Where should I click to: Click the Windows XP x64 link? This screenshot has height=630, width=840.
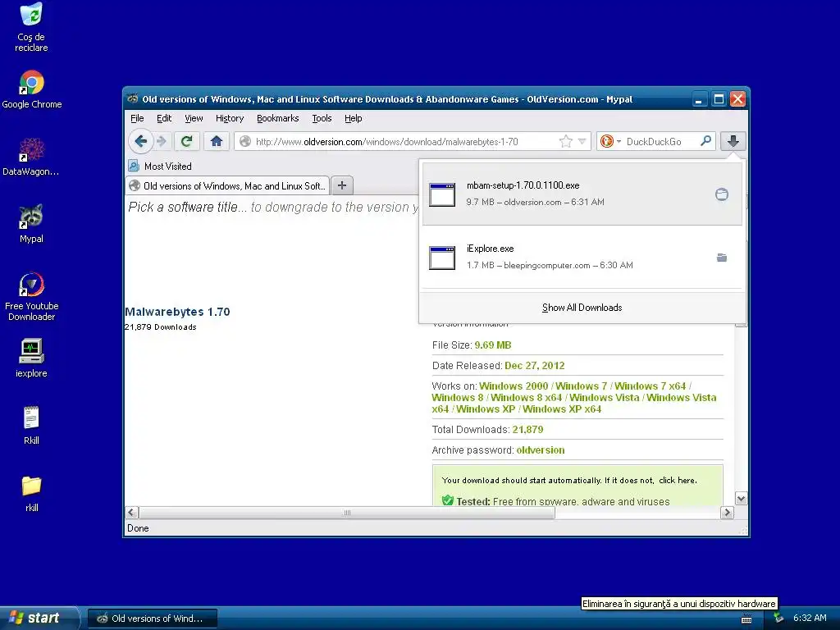tap(561, 409)
